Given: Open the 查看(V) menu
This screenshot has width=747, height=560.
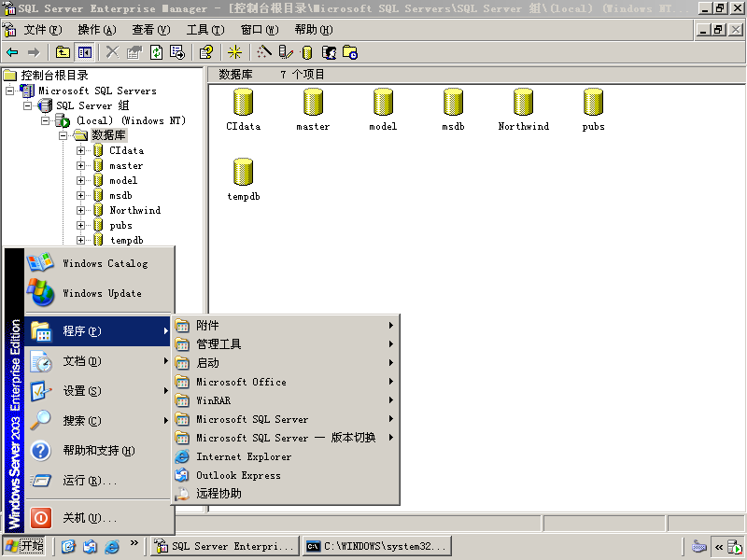Looking at the screenshot, I should pyautogui.click(x=151, y=30).
